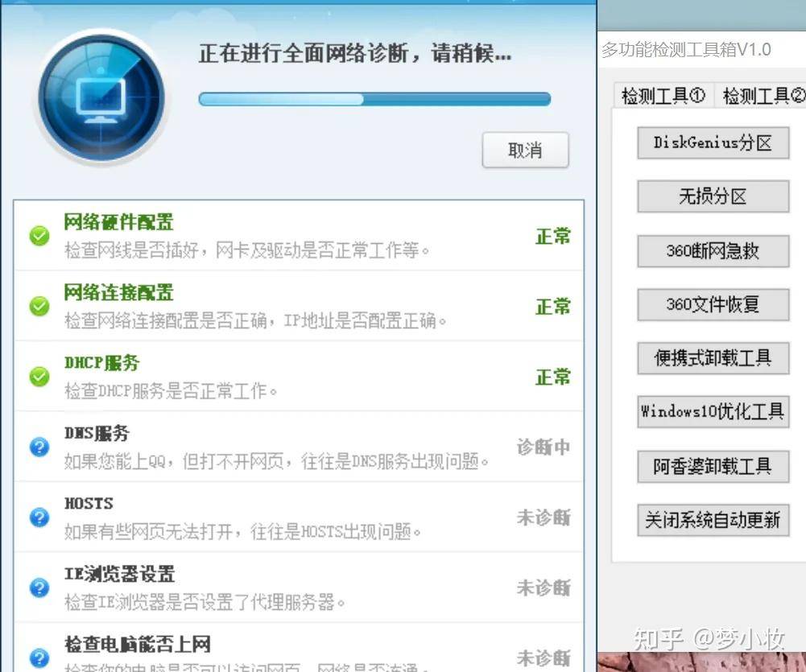Screen dimensions: 806x672
Task: Click green check icon for DHCP服务
Action: click(39, 377)
